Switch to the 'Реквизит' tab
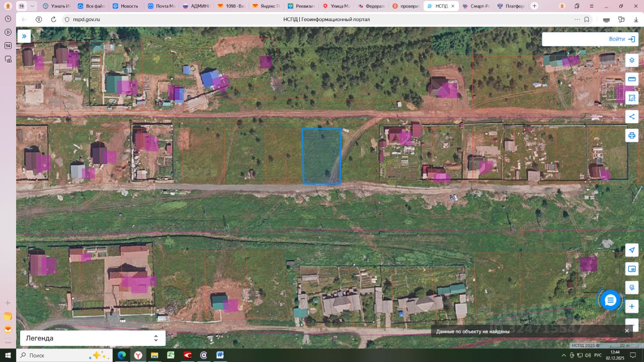This screenshot has width=644, height=362. [301, 6]
